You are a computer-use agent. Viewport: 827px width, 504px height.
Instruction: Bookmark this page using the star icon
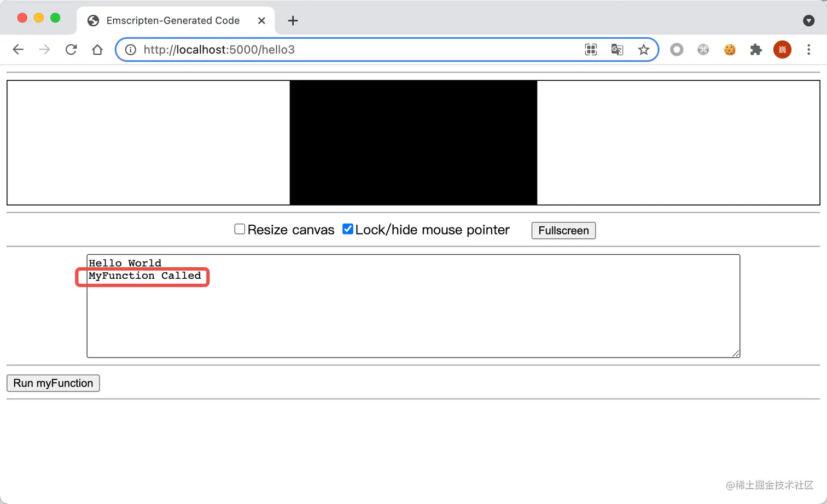coord(644,49)
